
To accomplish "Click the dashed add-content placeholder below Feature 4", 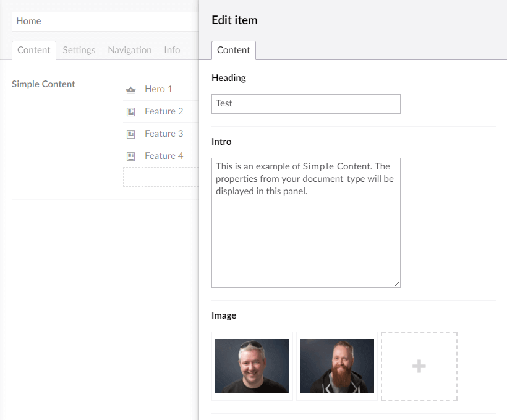I will pyautogui.click(x=161, y=177).
